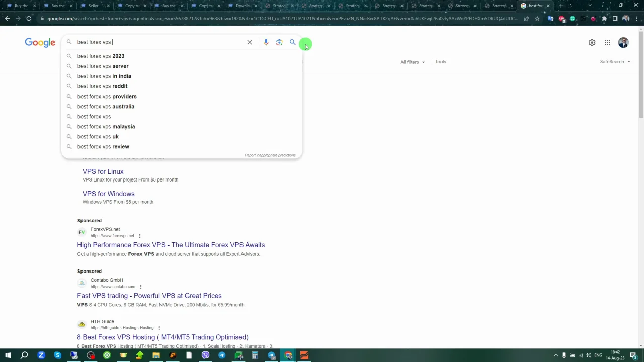
Task: Go to Google homepage via logo
Action: [40, 43]
